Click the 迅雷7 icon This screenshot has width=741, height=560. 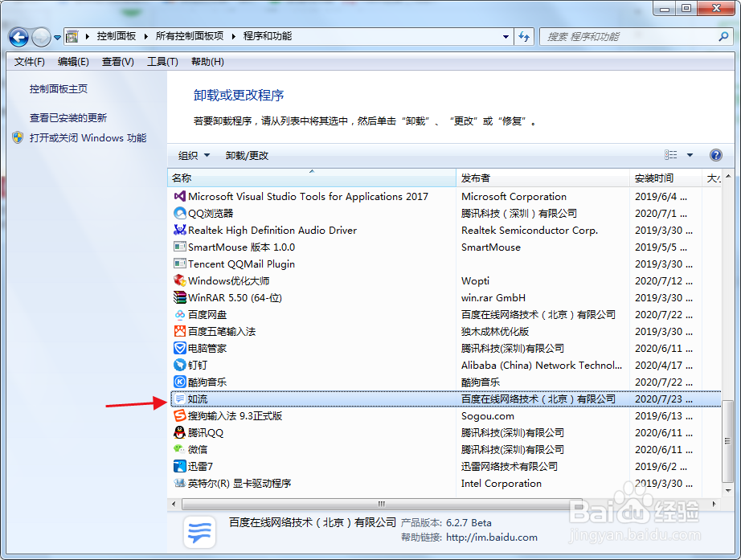(x=179, y=467)
